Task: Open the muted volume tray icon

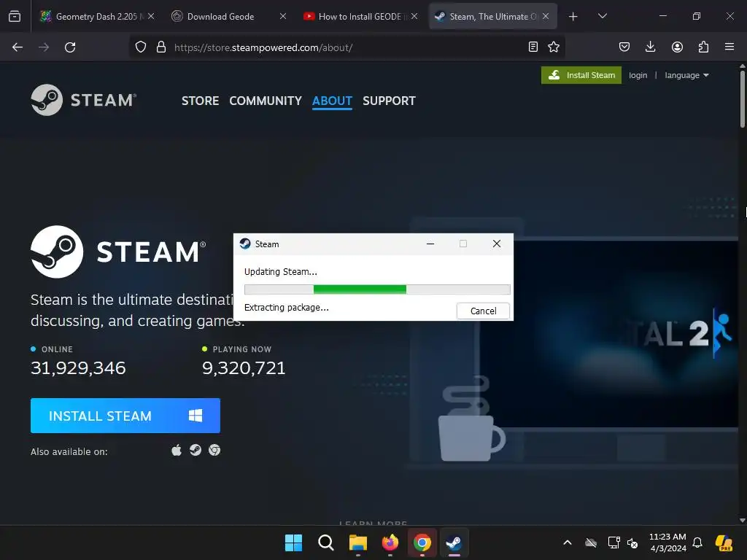Action: pyautogui.click(x=632, y=542)
